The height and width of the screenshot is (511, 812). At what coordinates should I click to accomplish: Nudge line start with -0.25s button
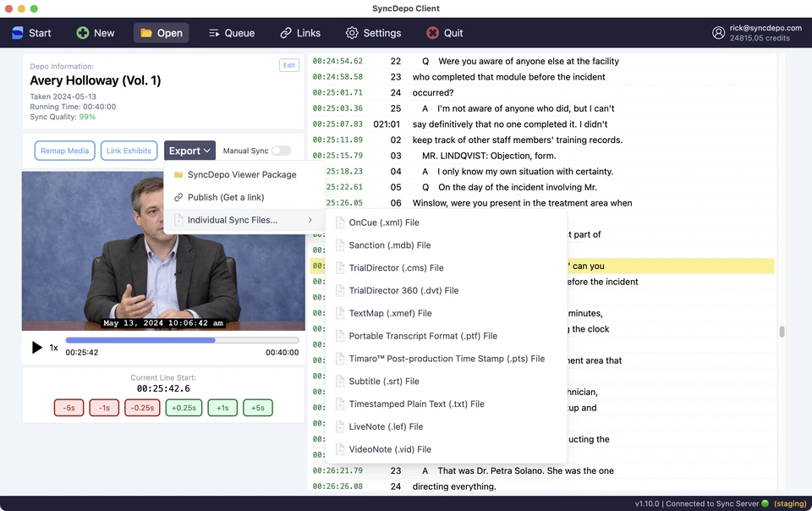point(142,408)
